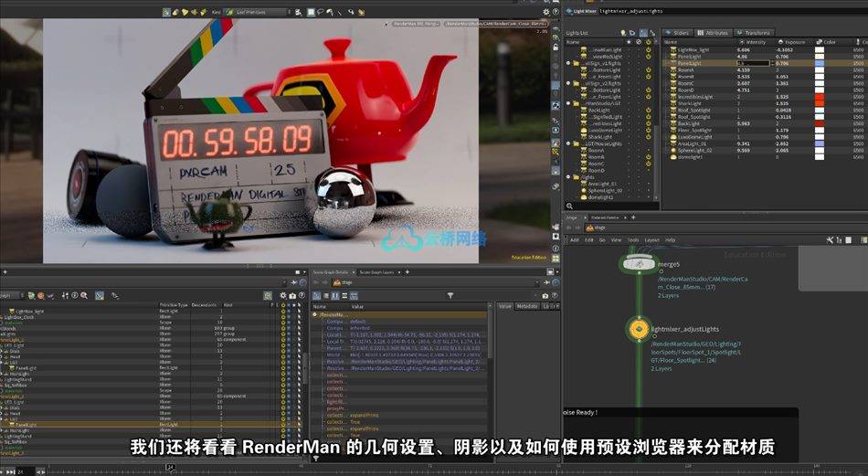The height and width of the screenshot is (476, 868).
Task: Toggle power for SharkLight in Lights List
Action: coord(648,137)
